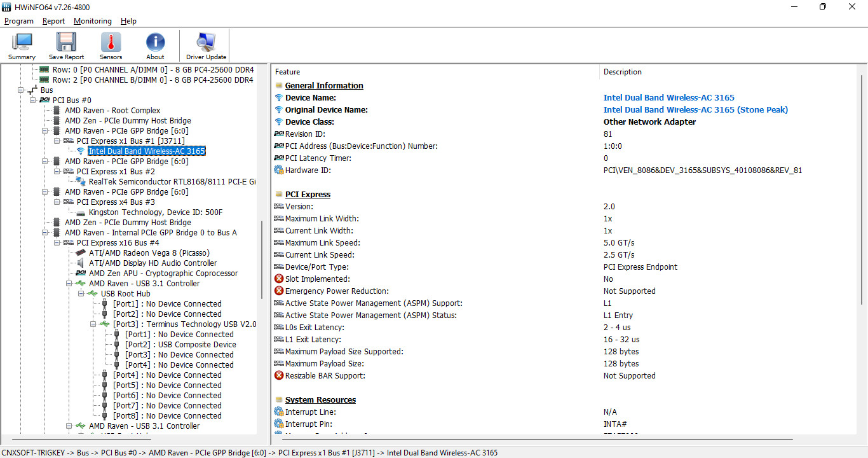Select Row 0 Channel A DIMM memory entry
The height and width of the screenshot is (458, 868).
pyautogui.click(x=153, y=70)
